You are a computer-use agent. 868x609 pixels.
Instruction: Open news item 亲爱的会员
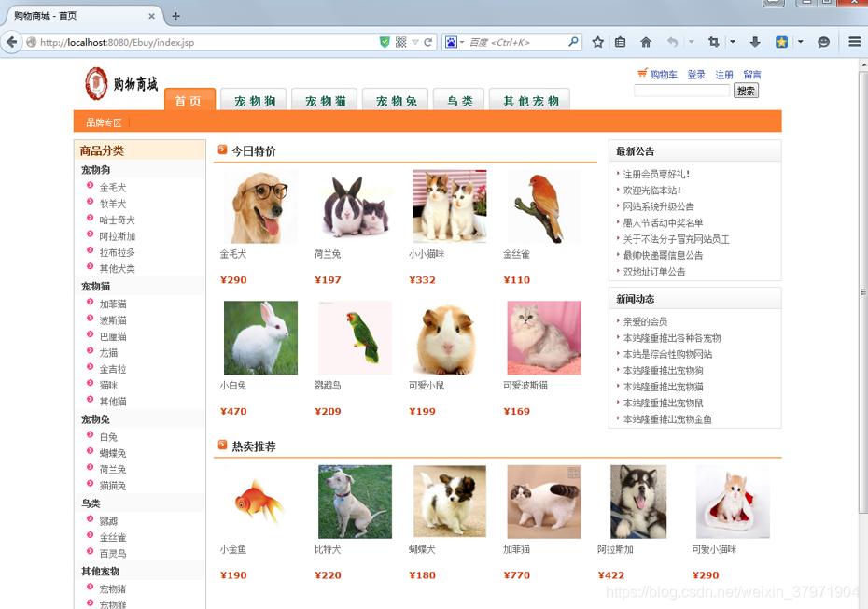[645, 321]
